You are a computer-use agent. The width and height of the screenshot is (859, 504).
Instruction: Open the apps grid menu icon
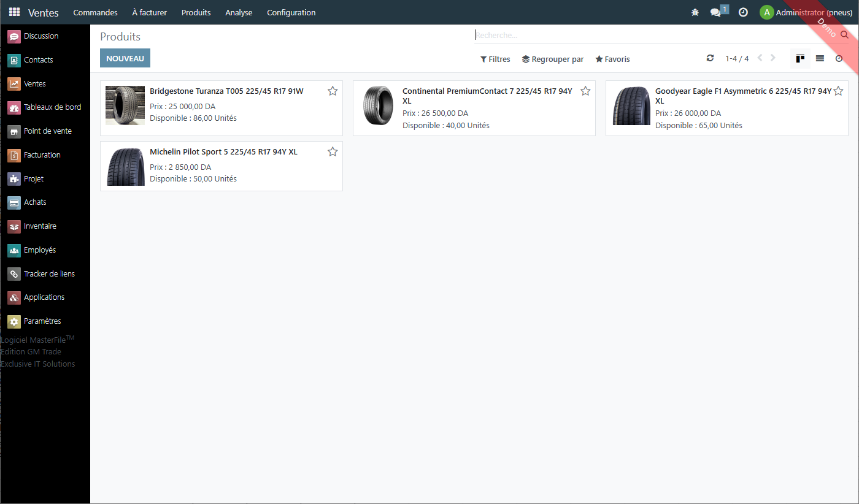click(14, 12)
